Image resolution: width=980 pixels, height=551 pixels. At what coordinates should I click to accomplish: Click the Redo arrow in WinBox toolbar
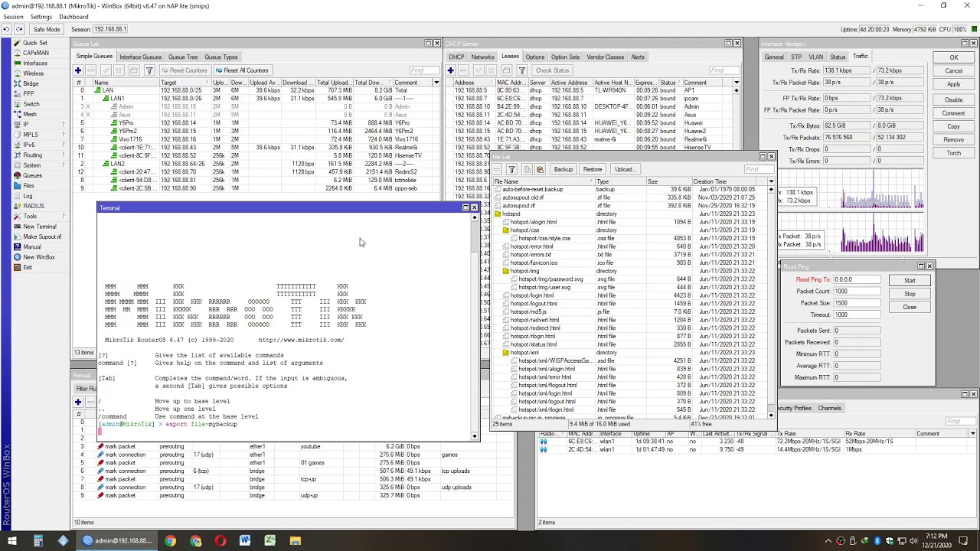coord(18,29)
